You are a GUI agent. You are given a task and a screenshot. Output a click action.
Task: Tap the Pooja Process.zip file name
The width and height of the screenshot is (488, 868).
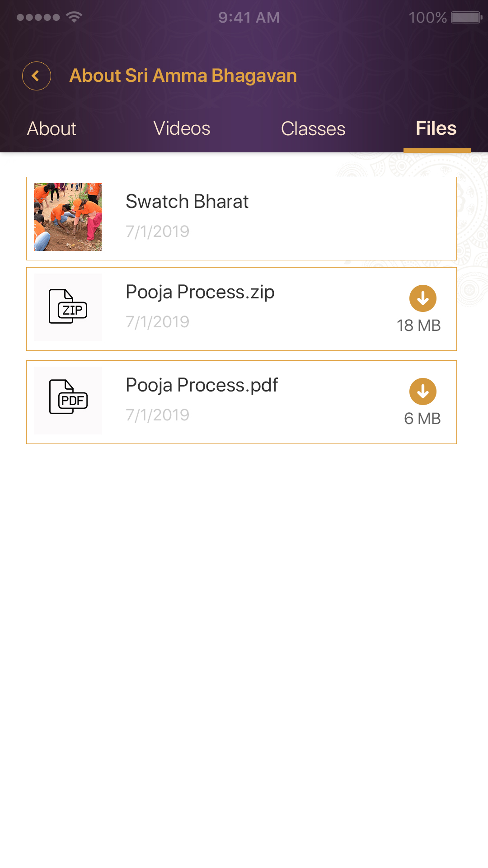tap(200, 292)
